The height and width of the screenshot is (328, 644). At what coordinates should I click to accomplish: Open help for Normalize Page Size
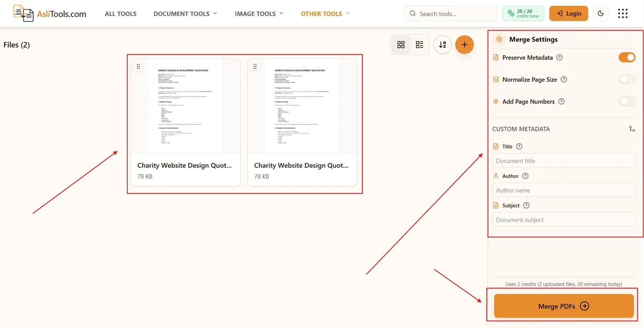(564, 79)
